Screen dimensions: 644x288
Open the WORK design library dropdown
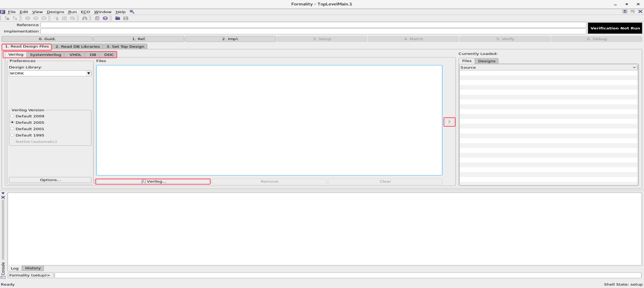[88, 73]
